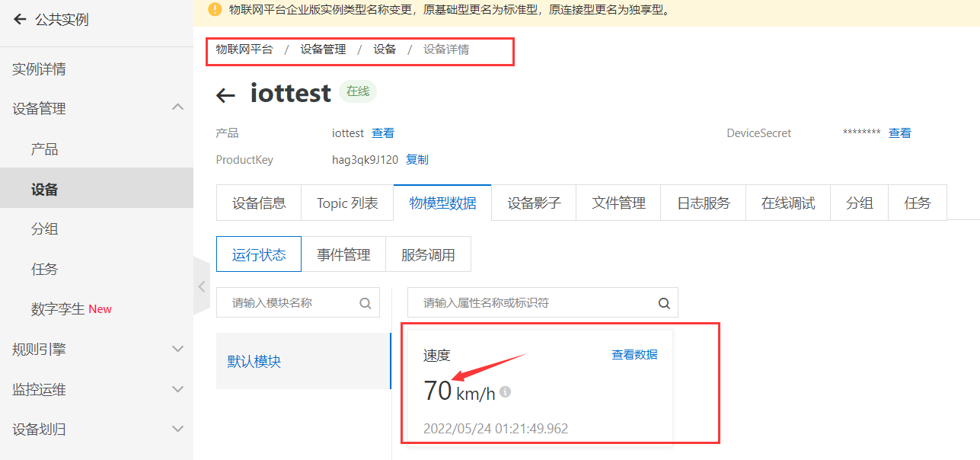980x460 pixels.
Task: Expand the 规则引擎 menu section
Action: [177, 349]
